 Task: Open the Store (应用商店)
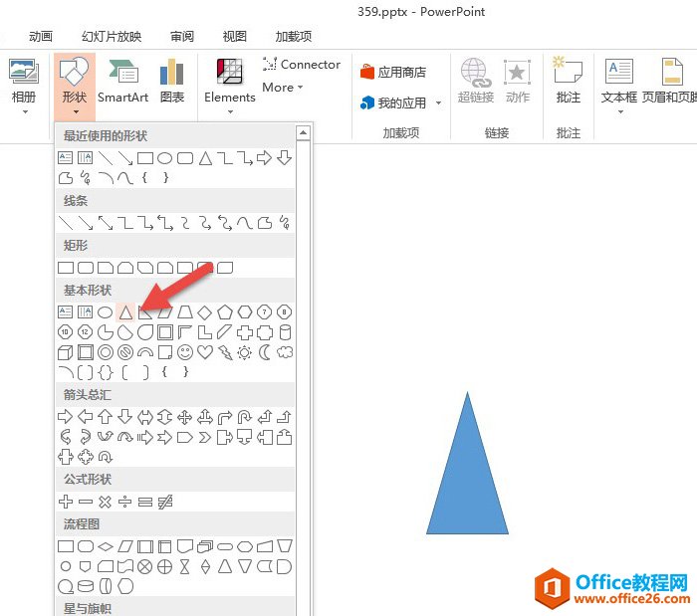(x=393, y=72)
